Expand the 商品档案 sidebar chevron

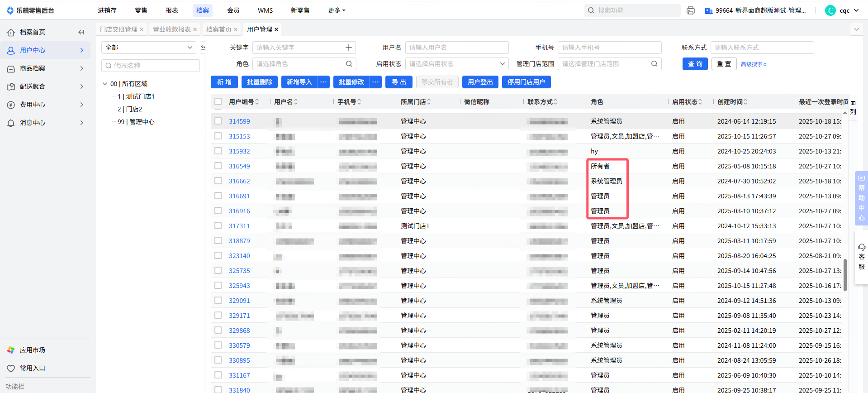point(81,68)
